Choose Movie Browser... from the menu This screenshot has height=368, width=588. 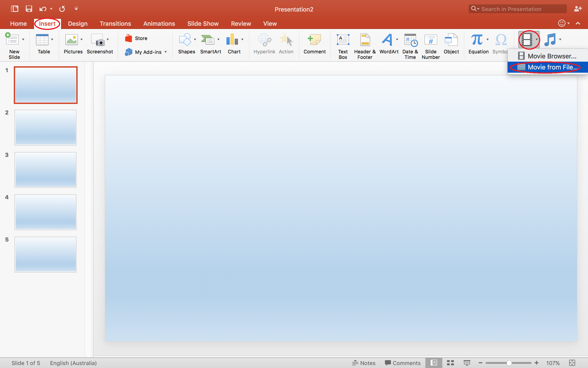pos(547,56)
